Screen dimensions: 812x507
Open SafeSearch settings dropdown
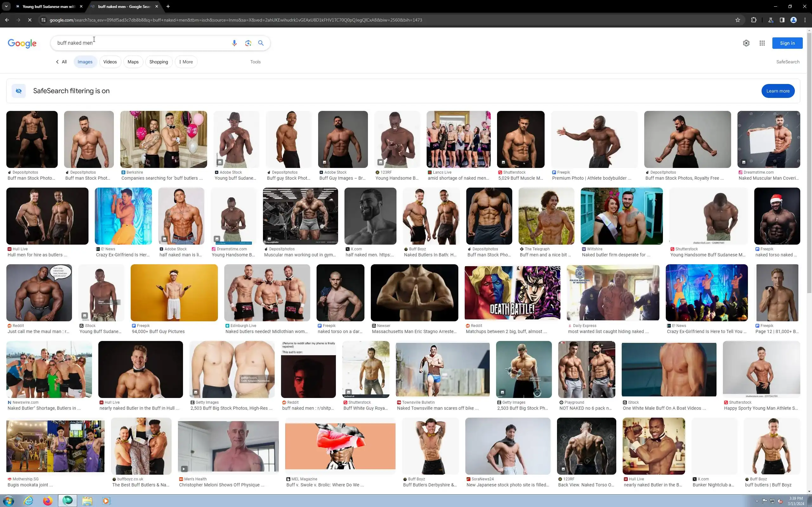pyautogui.click(x=788, y=62)
